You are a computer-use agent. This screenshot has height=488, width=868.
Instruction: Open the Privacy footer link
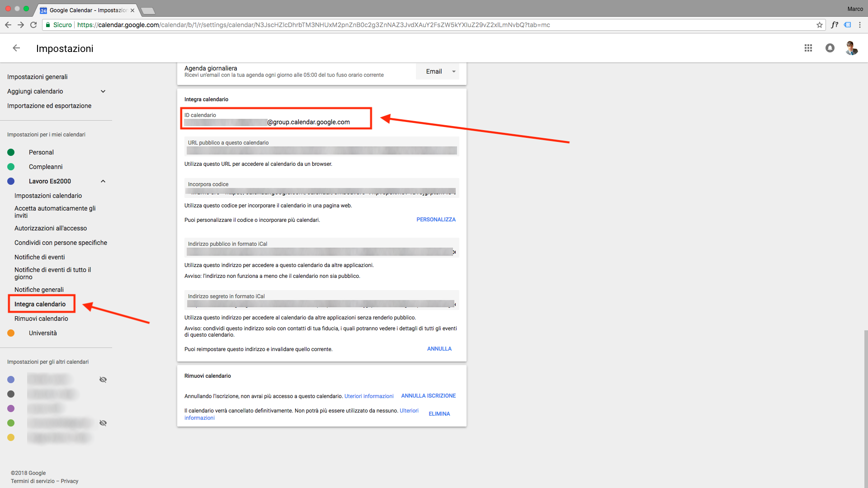pos(70,481)
